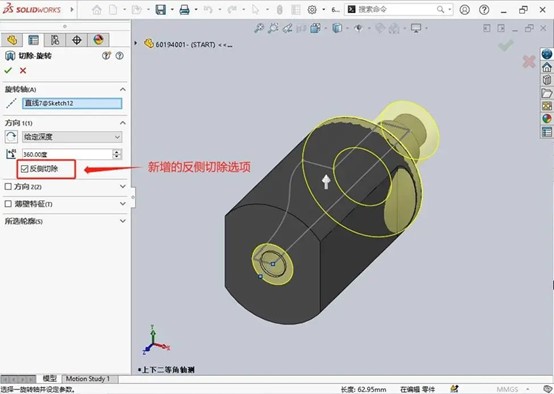Click the Redo arrow icon

click(232, 10)
